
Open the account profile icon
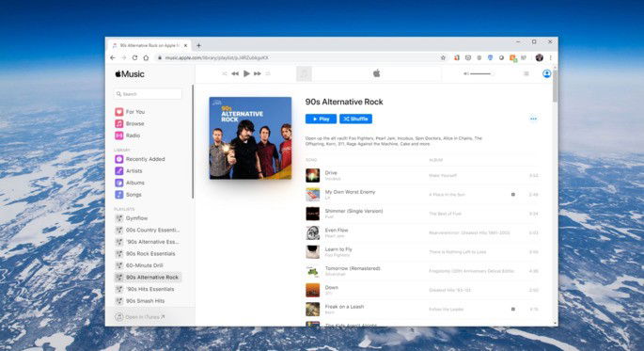pos(546,73)
